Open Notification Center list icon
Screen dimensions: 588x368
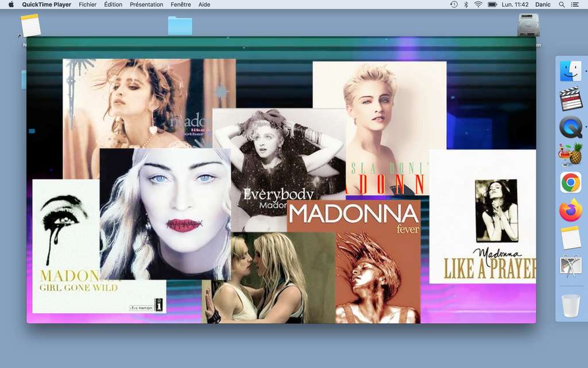(x=574, y=5)
